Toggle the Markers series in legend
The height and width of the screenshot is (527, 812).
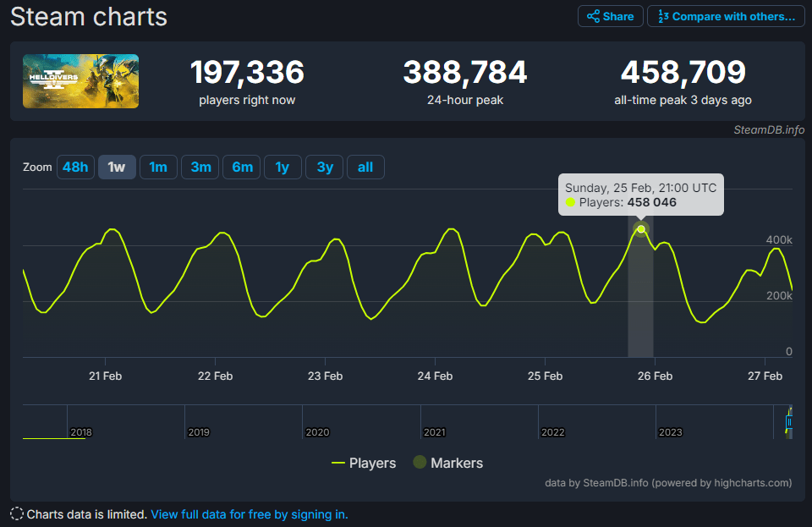pyautogui.click(x=448, y=463)
